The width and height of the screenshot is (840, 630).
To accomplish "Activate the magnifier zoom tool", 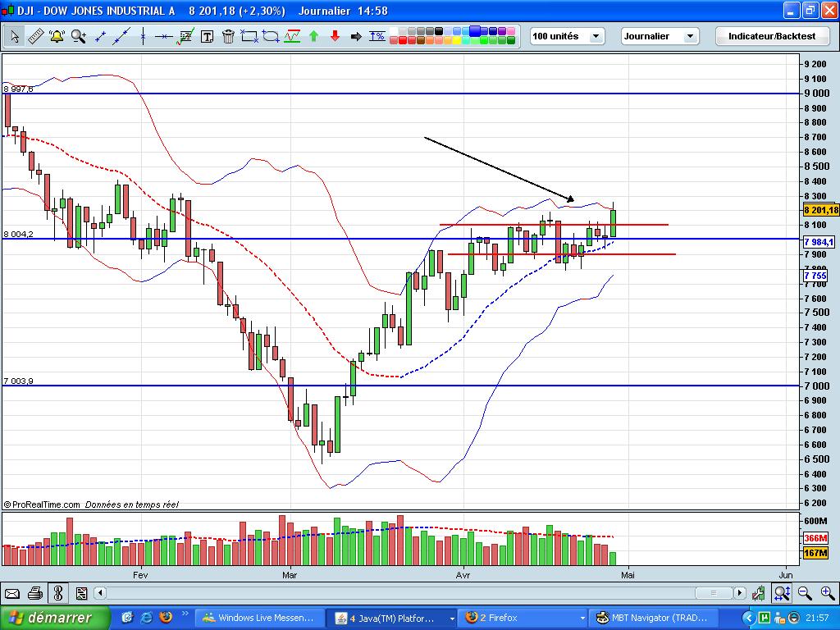I will point(78,36).
